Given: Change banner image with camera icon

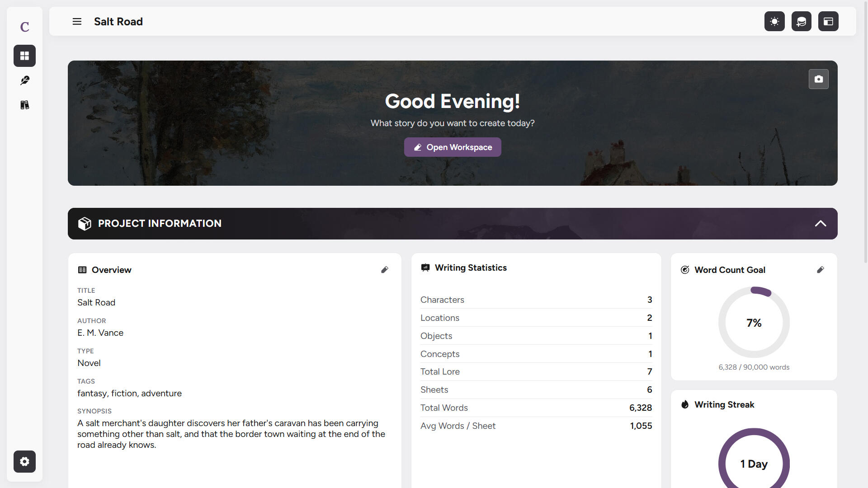Looking at the screenshot, I should (819, 79).
